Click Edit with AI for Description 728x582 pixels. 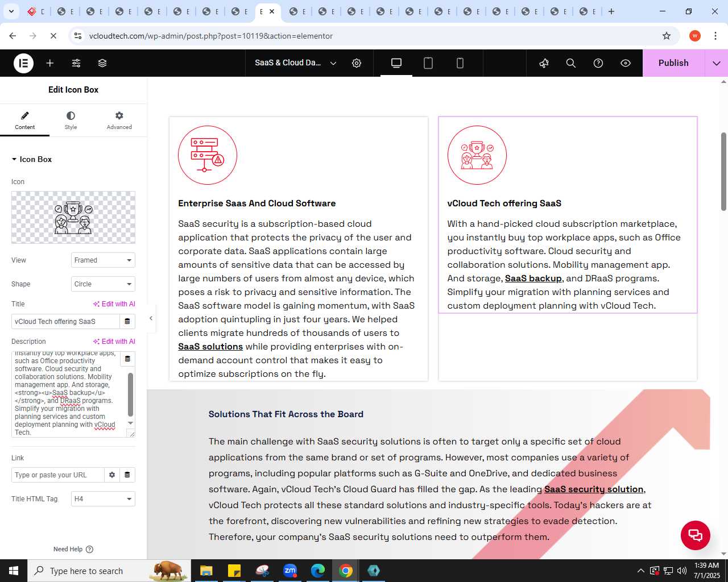(x=114, y=342)
